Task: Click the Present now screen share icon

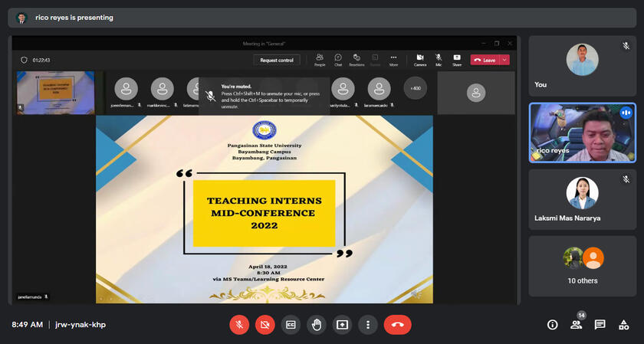Action: (x=342, y=325)
